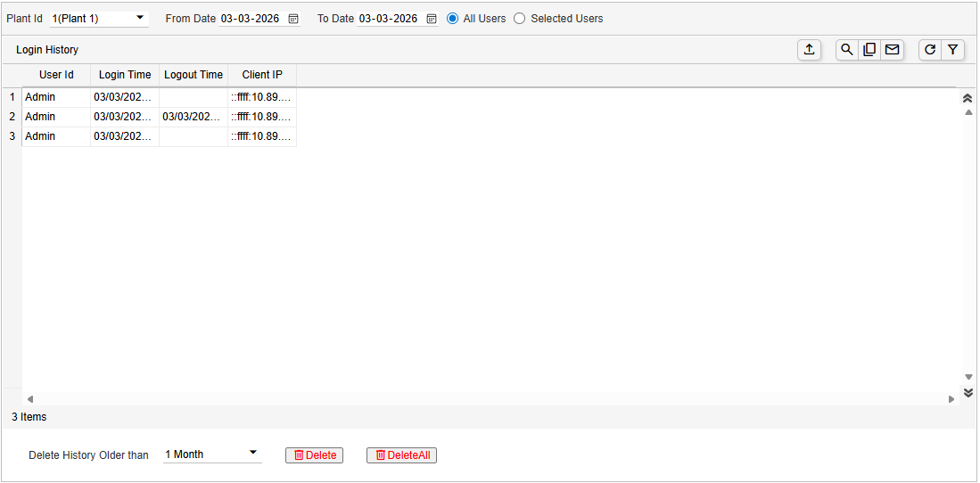Open search with the magnifier icon
Screen dimensions: 980x483
click(847, 50)
